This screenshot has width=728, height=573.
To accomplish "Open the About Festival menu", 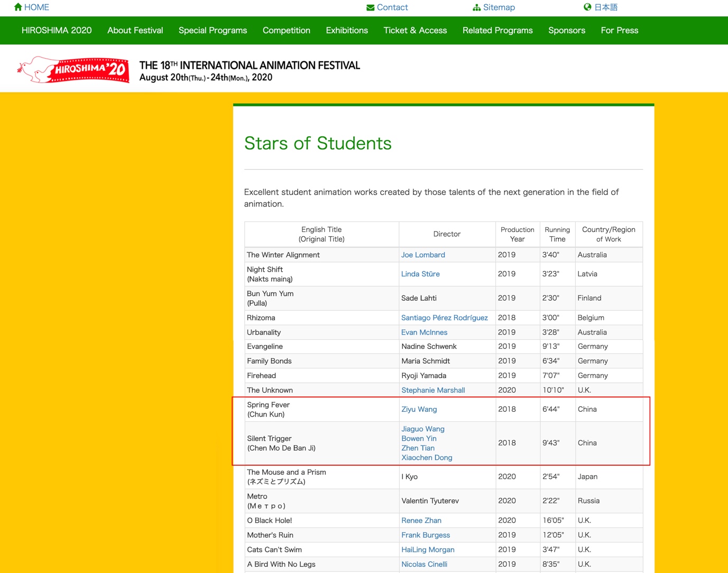I will coord(135,31).
